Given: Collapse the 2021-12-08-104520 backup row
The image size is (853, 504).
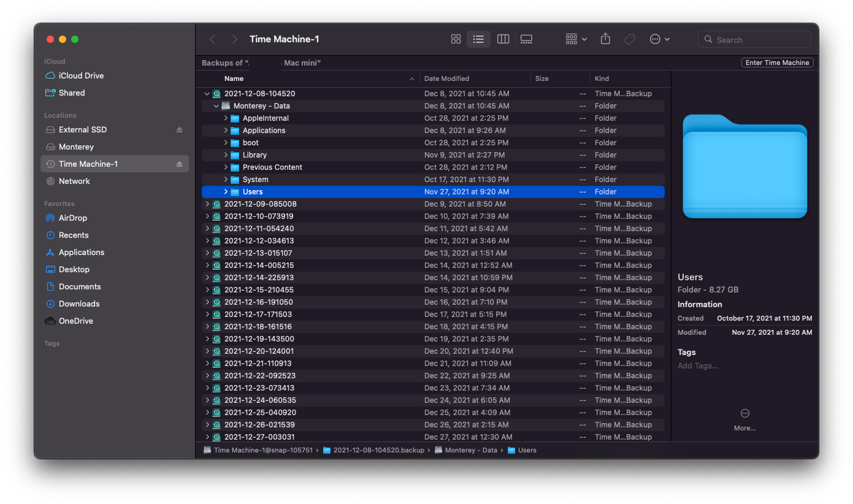Looking at the screenshot, I should click(207, 94).
